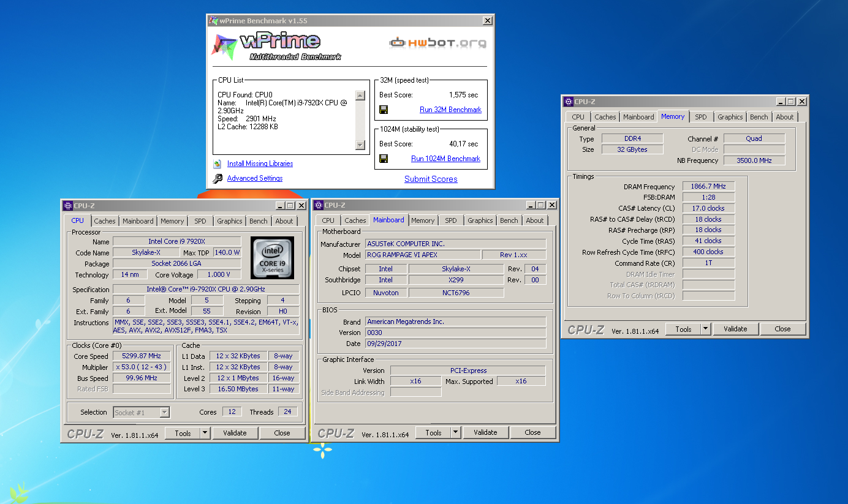
Task: Click Validate in the CPU-Z Mainboard window
Action: pos(485,432)
